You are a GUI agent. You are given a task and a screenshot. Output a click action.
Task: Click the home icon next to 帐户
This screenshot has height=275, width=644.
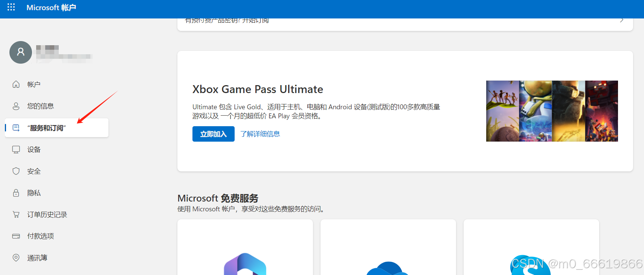[16, 84]
